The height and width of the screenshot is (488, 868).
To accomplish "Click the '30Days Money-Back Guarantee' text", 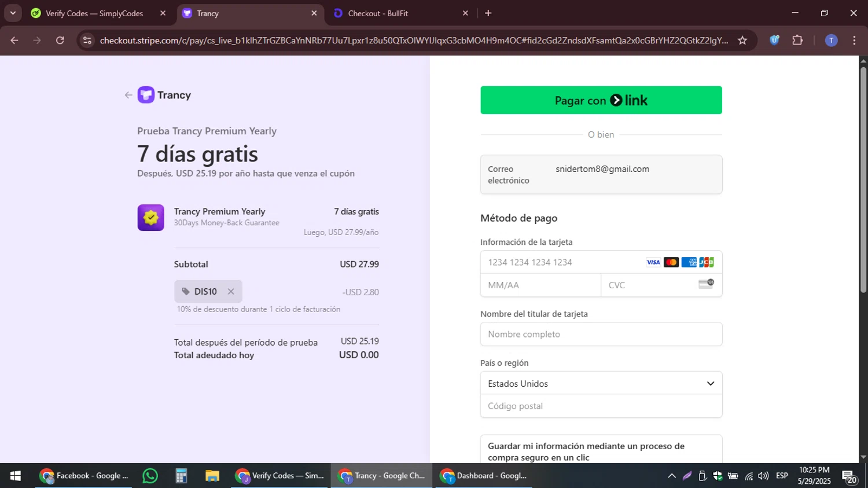I will pos(227,223).
